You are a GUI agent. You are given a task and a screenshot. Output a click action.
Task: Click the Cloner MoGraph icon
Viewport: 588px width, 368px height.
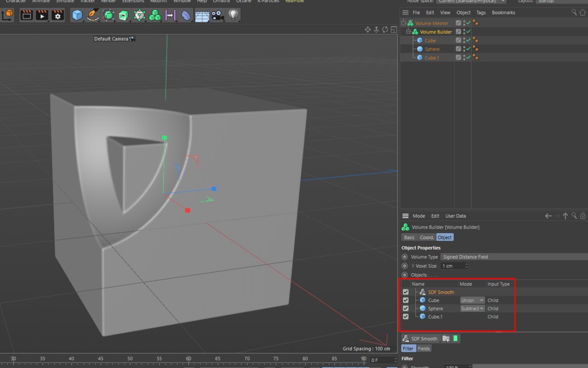tap(139, 15)
